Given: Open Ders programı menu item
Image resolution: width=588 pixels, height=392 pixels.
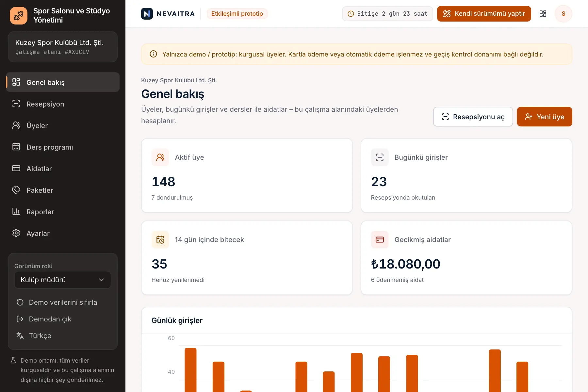Looking at the screenshot, I should (x=63, y=147).
